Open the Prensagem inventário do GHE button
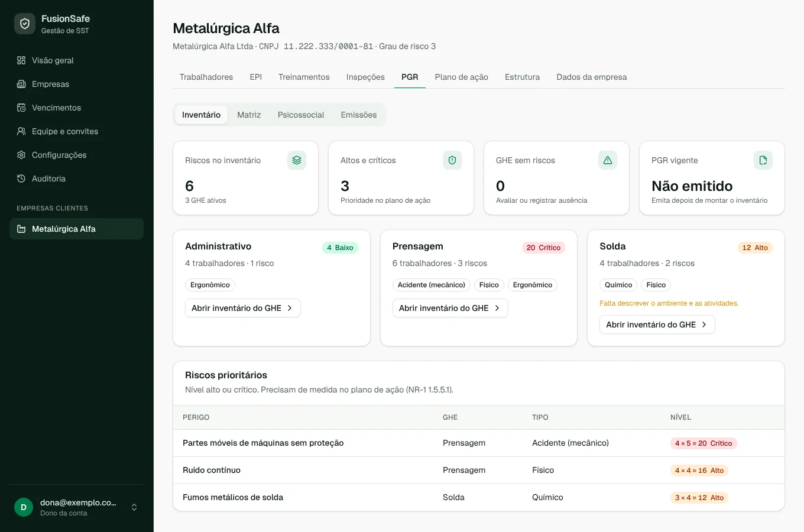Screen dimensions: 804x532 point(450,308)
